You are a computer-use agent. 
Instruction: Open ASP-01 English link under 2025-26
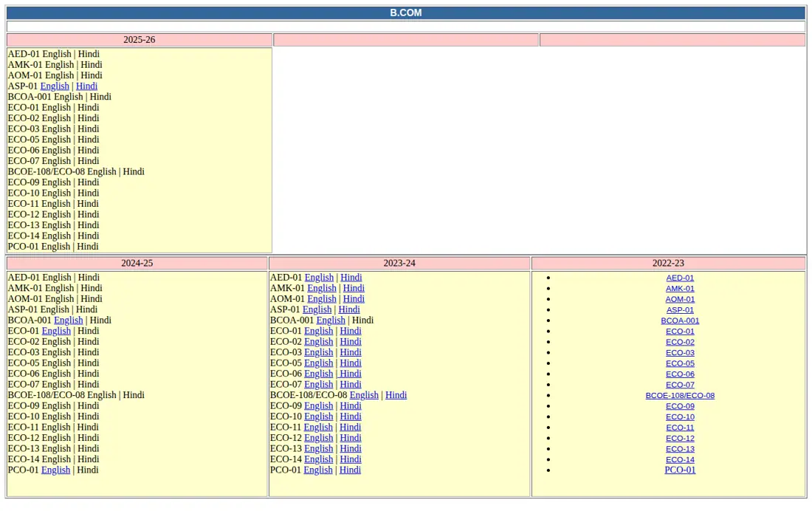(55, 86)
